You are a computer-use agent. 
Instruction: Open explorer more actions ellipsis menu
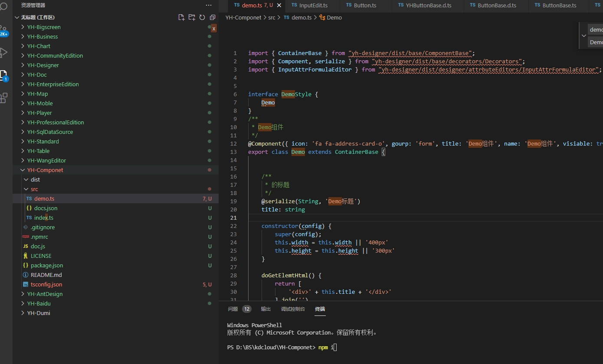[x=209, y=5]
